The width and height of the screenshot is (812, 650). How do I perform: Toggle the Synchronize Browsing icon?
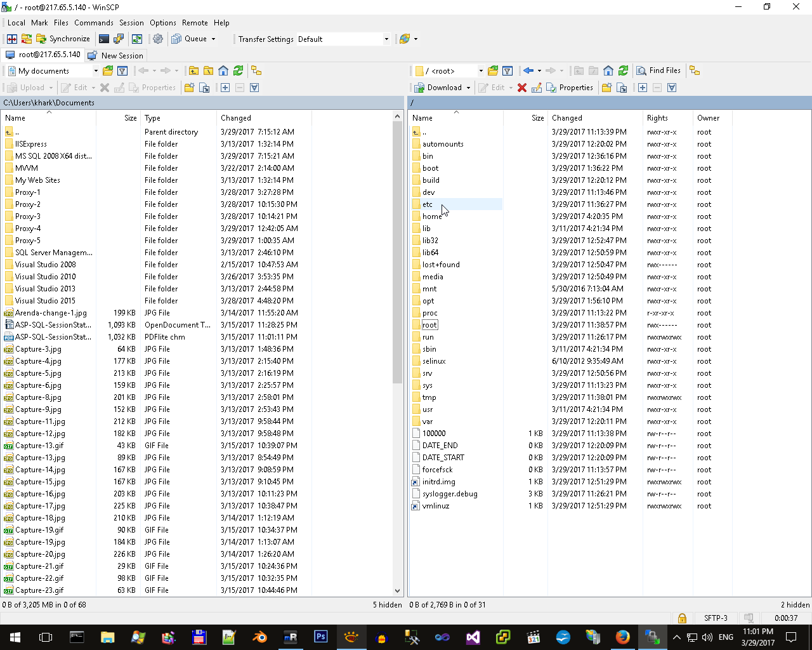137,39
